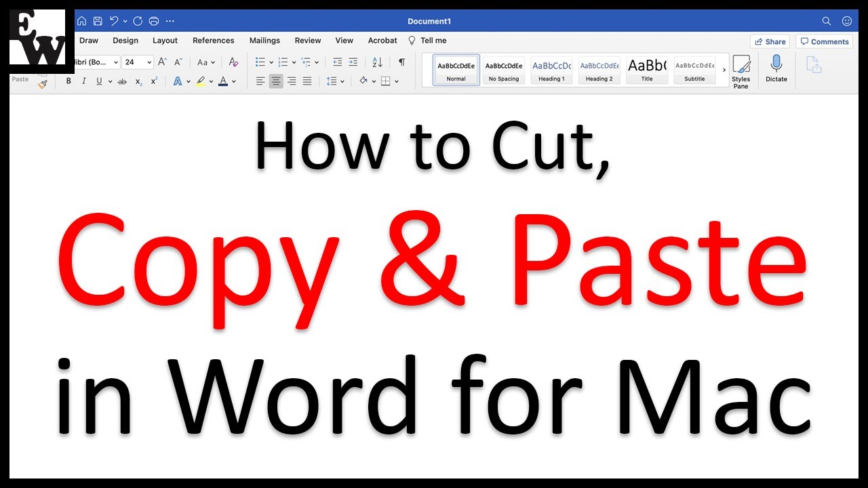
Task: Open font color dropdown arrow
Action: 234,82
